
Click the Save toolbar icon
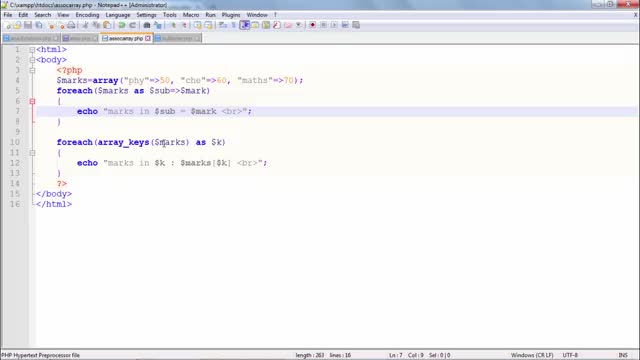click(x=28, y=25)
